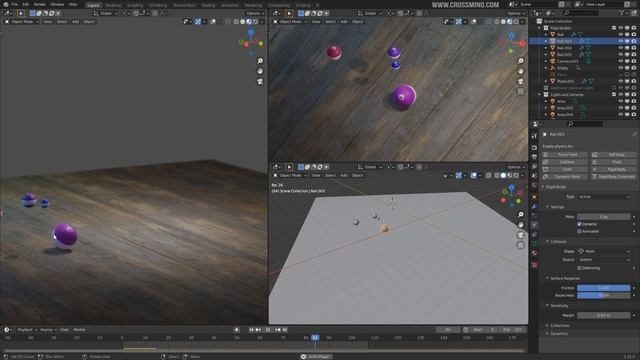Open the collision Shape dropdown
640x360 pixels.
tap(604, 251)
